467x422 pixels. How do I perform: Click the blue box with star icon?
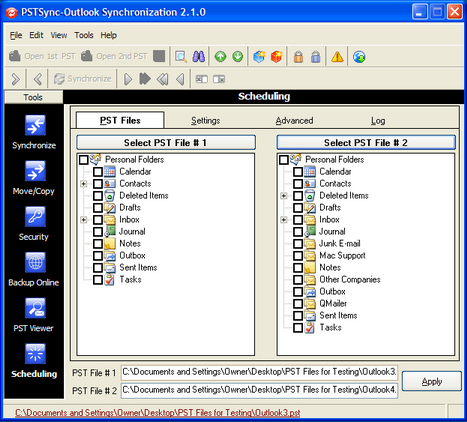(x=259, y=56)
